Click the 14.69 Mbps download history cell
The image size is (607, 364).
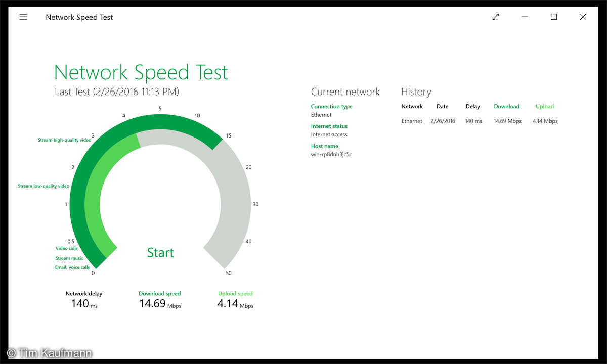[x=507, y=121]
